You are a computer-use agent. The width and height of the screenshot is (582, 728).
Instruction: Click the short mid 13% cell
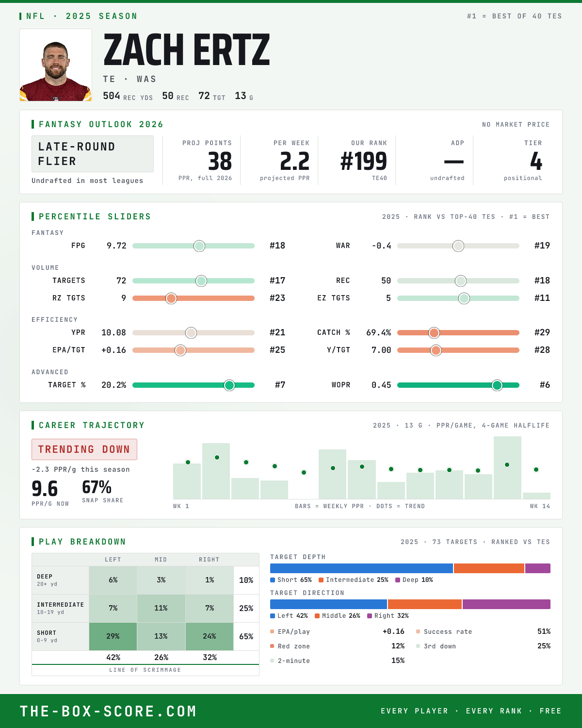[161, 636]
